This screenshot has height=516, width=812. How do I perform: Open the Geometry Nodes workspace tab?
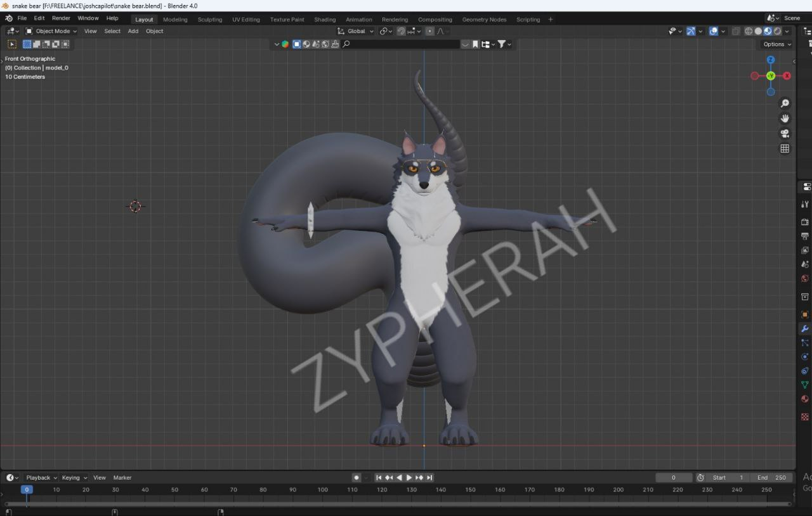coord(484,20)
